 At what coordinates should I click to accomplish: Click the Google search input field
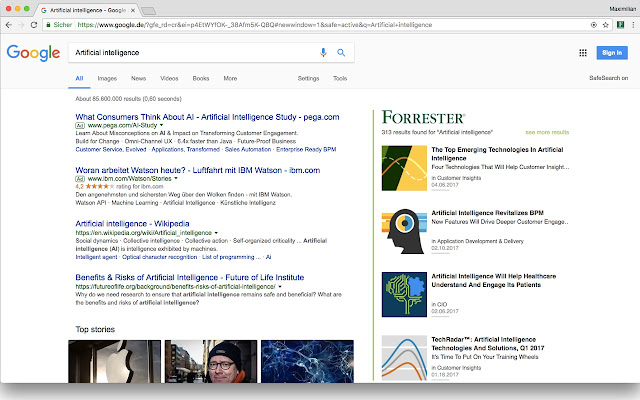194,53
